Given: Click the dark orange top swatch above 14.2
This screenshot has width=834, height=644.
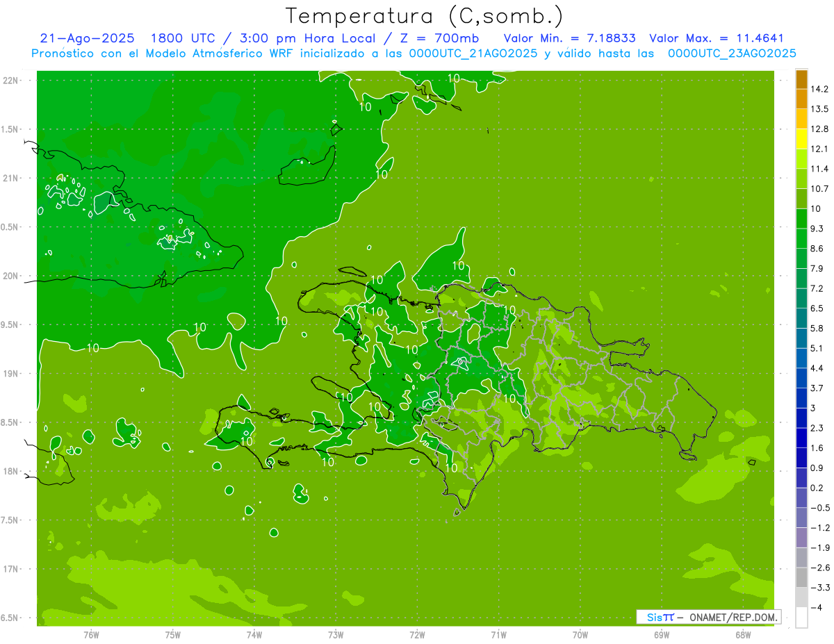Looking at the screenshot, I should (x=801, y=79).
